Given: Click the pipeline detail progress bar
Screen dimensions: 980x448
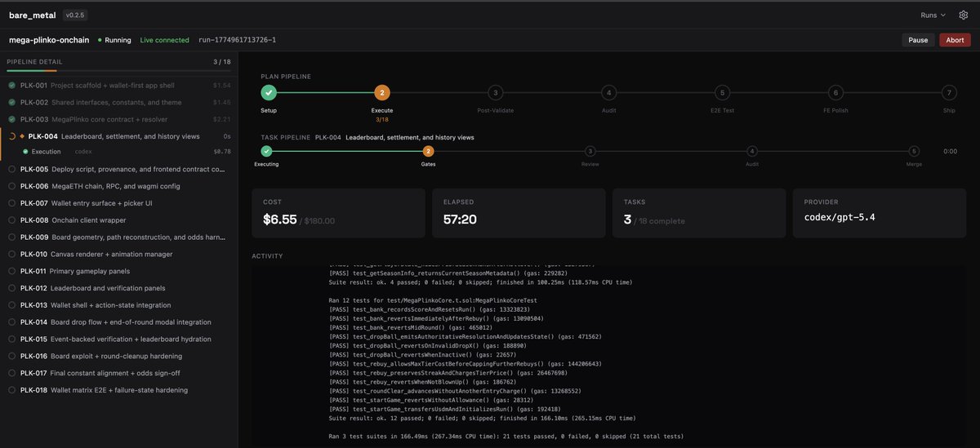Looking at the screenshot, I should [x=118, y=71].
